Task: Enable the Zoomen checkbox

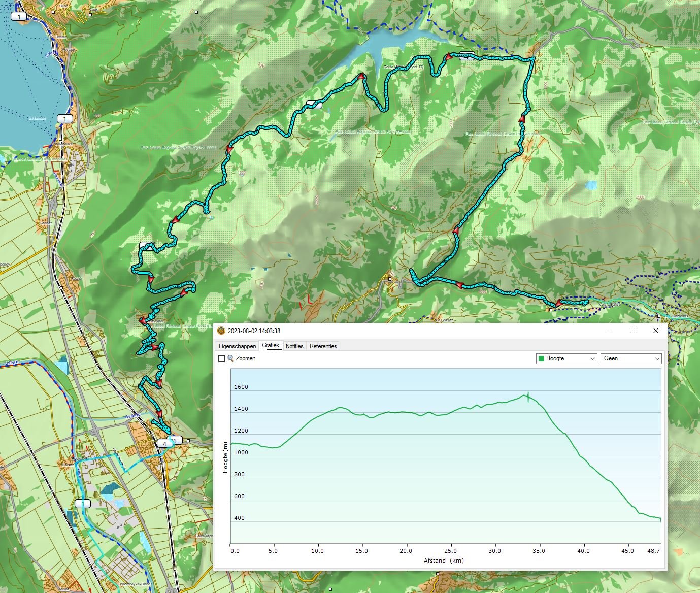Action: pos(221,358)
